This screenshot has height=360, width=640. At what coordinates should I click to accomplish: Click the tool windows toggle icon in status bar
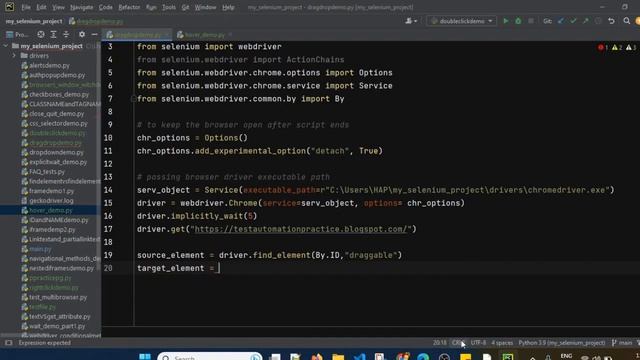point(9,343)
